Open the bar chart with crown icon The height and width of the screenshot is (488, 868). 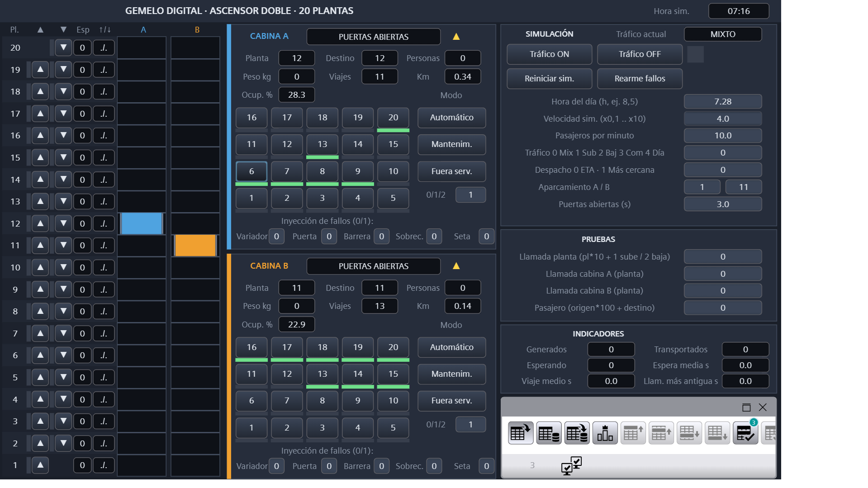605,433
